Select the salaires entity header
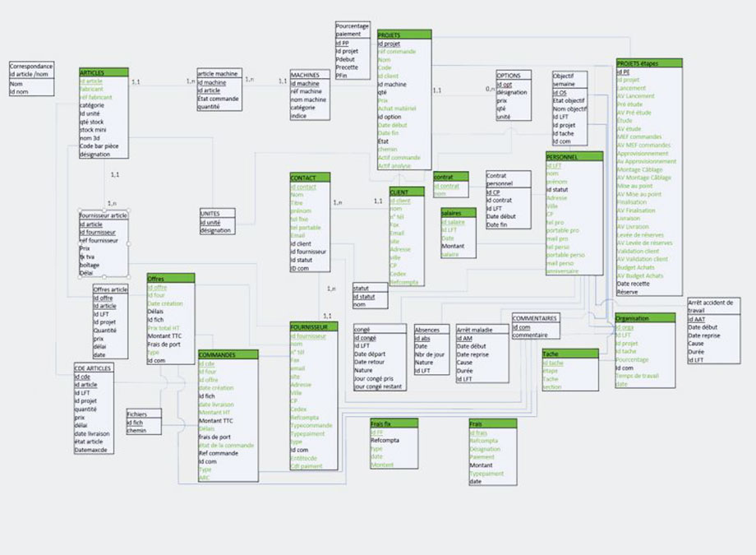This screenshot has width=756, height=555. pos(458,212)
